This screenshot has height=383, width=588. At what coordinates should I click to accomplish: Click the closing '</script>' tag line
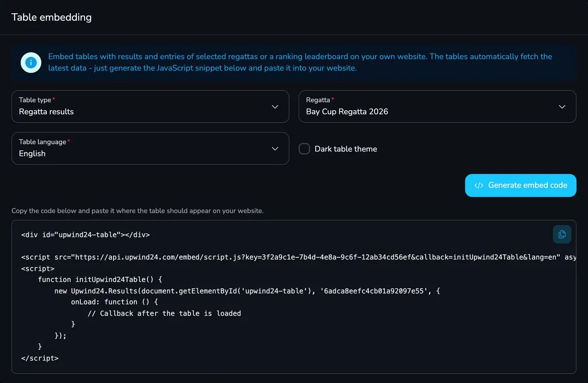(x=40, y=358)
